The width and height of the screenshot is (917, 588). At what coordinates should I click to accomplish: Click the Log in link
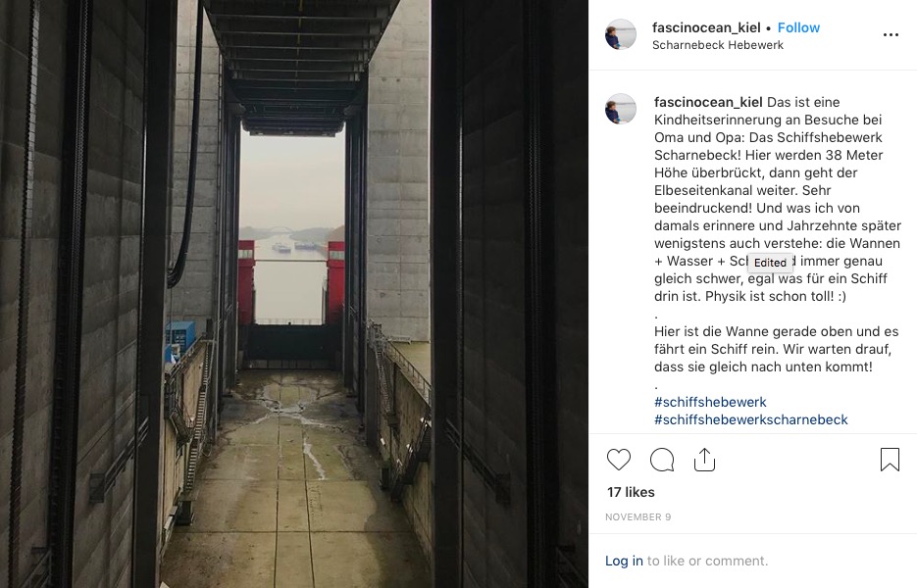(624, 561)
